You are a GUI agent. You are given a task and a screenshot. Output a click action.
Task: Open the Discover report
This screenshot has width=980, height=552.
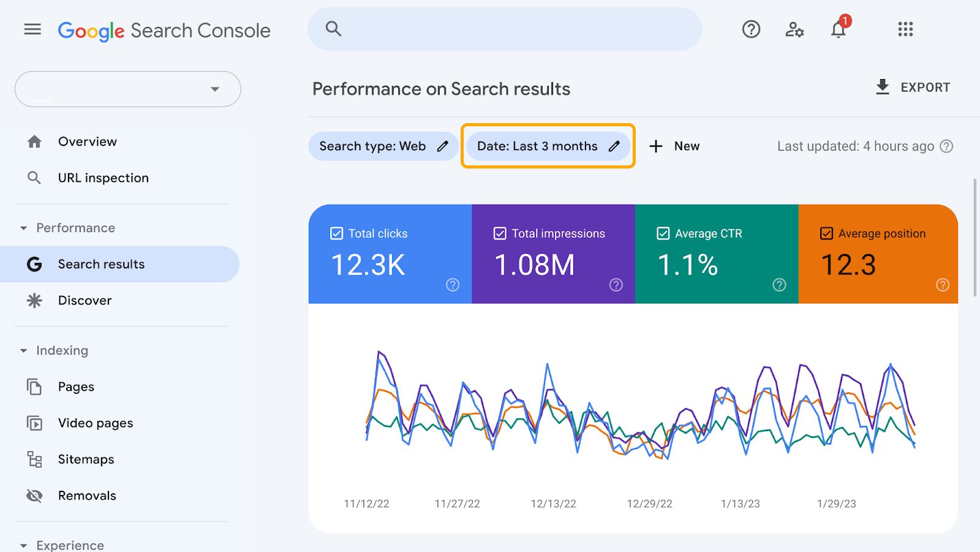pyautogui.click(x=84, y=300)
